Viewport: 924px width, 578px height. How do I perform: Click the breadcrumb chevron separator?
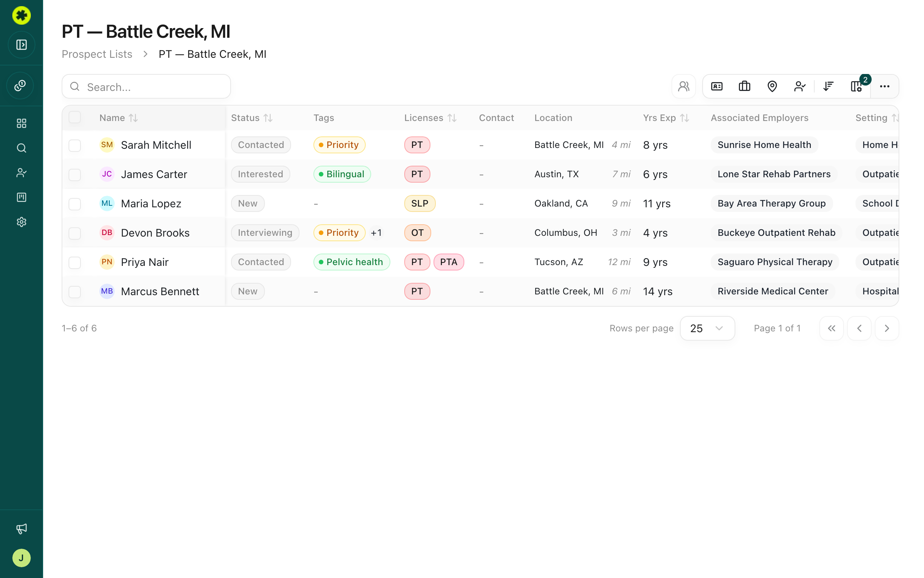(146, 54)
